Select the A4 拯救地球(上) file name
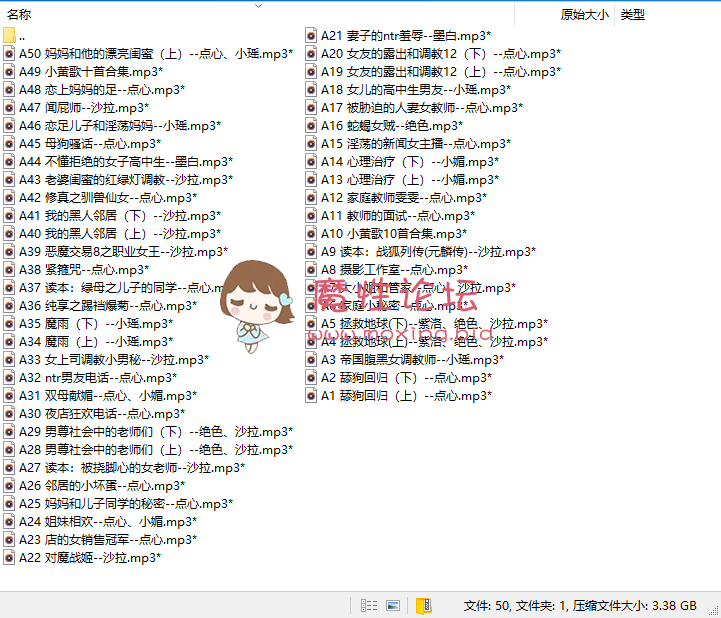 [435, 342]
